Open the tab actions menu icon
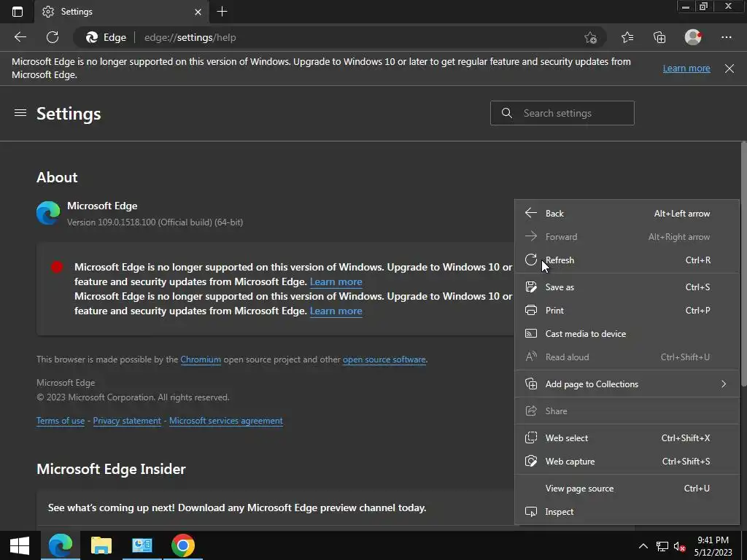Screen dimensions: 747x560 coord(18,12)
